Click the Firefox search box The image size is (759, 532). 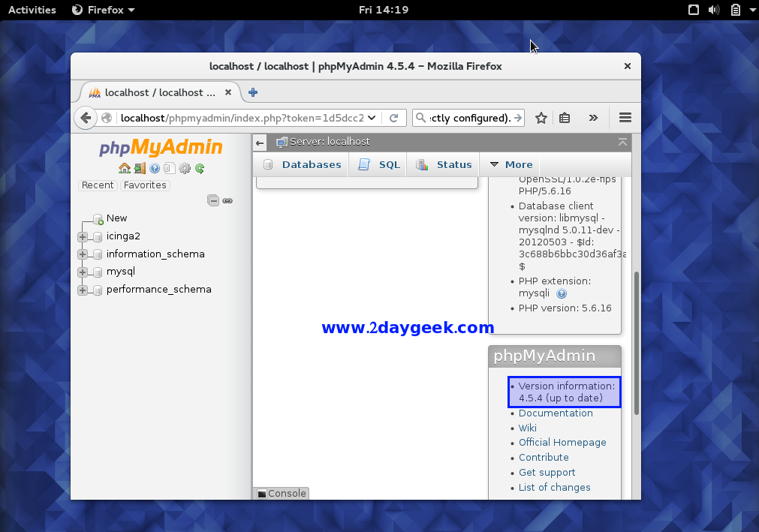469,118
